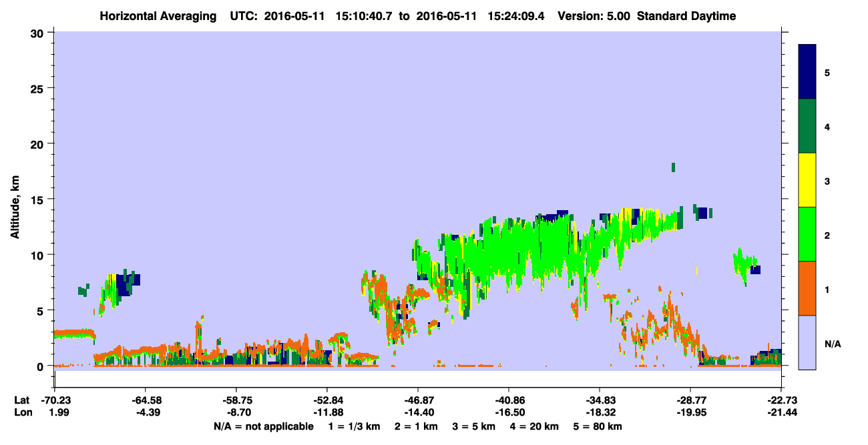Click the altitude tick label 25
The width and height of the screenshot is (868, 445).
click(39, 88)
